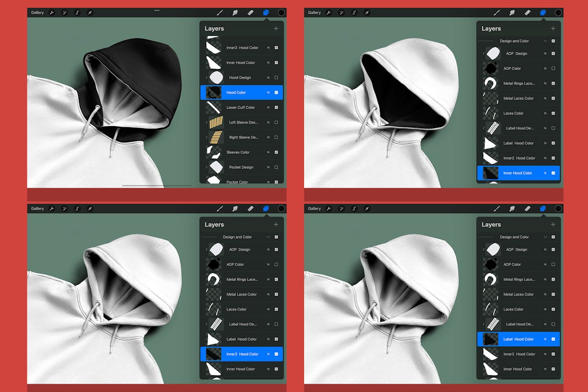Open the Selections tool with the S icon
The image size is (588, 392).
click(77, 13)
